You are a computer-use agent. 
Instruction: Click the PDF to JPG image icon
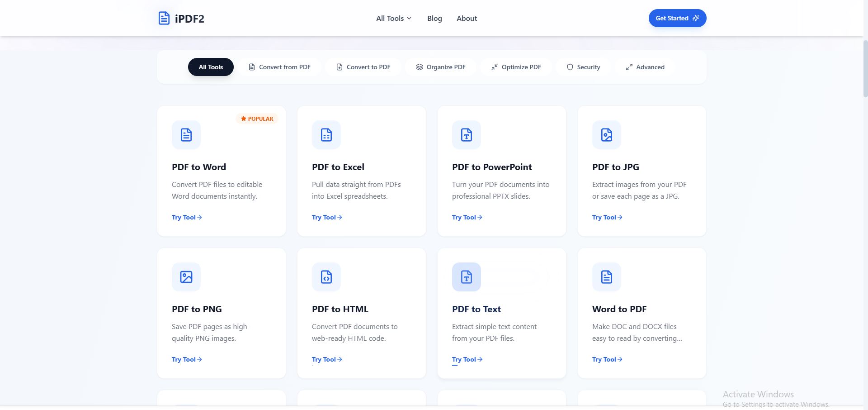pyautogui.click(x=607, y=135)
